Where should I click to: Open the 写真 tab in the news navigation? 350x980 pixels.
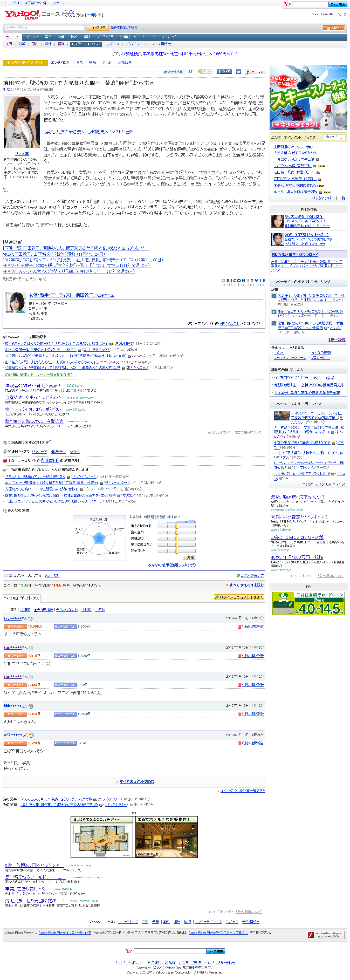(48, 37)
